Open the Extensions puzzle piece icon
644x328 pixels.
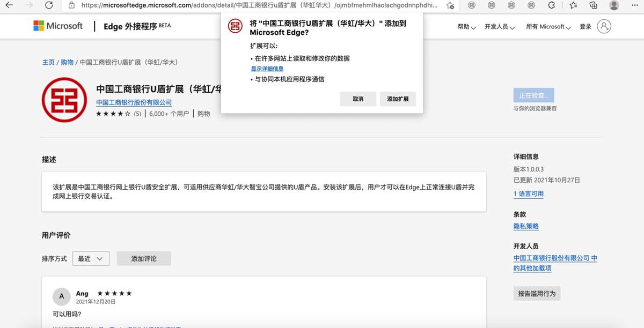[x=551, y=5]
